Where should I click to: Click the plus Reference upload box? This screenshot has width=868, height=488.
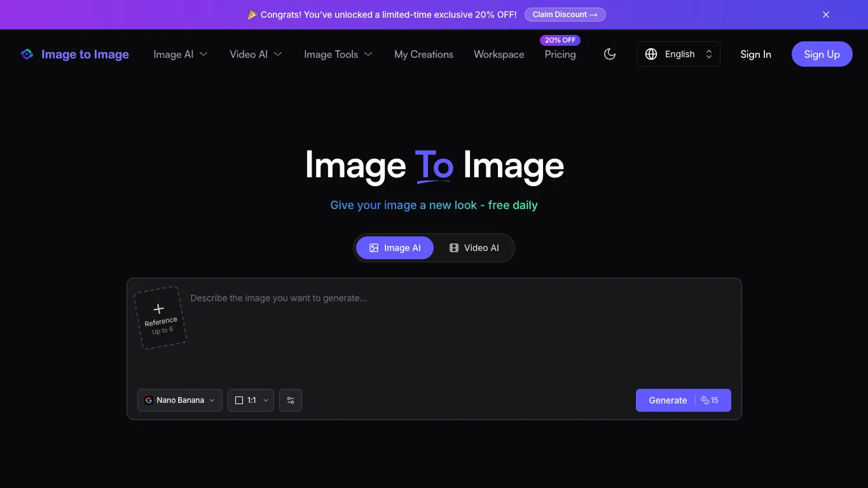click(x=160, y=318)
